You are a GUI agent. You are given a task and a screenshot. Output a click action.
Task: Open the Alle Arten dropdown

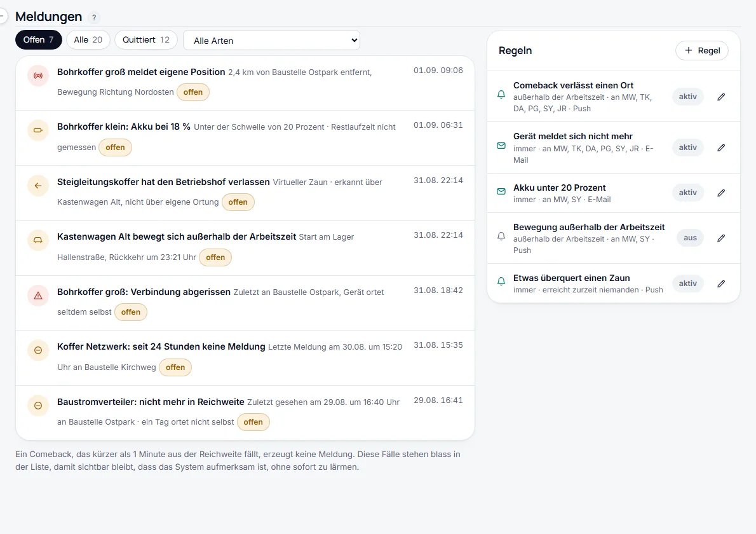271,41
